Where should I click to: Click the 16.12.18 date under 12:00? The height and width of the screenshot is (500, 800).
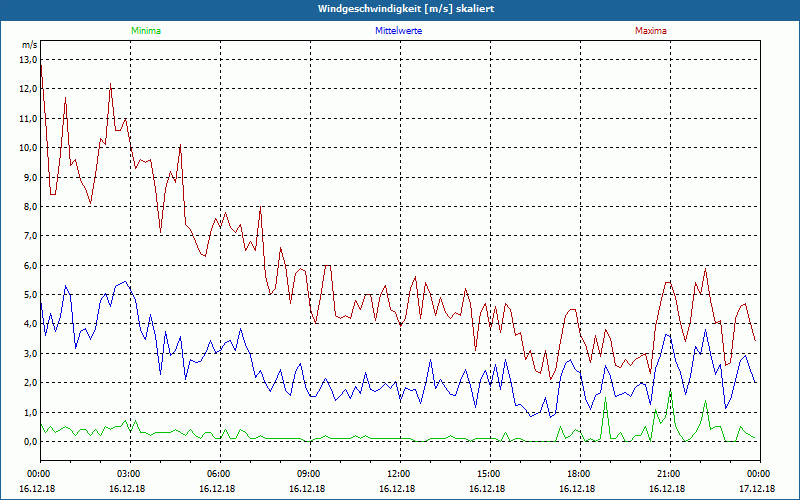point(397,488)
